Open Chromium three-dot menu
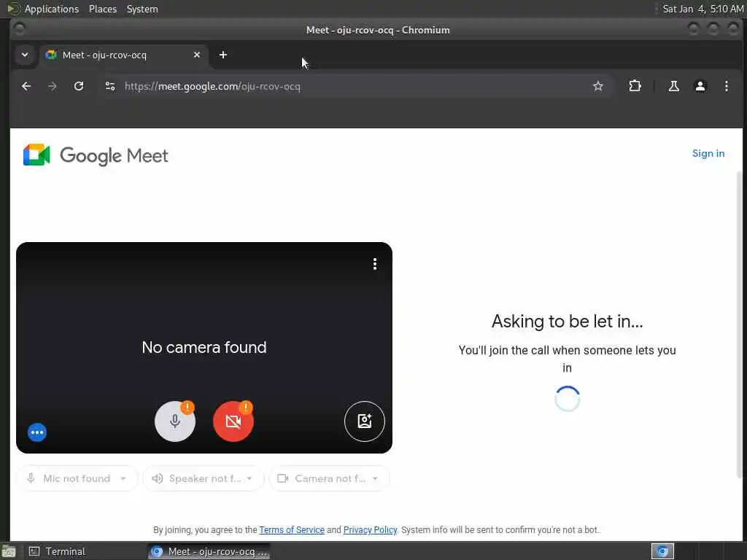747x560 pixels. tap(726, 86)
